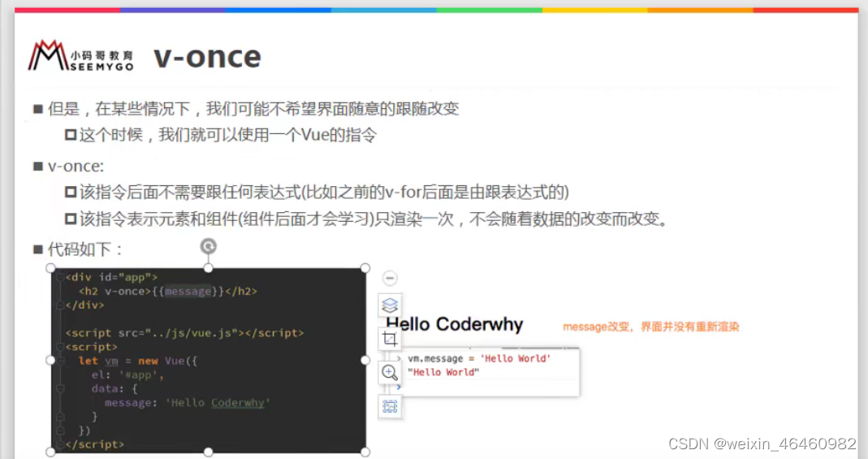
Task: Click the rotation handle above the code image
Action: point(208,246)
